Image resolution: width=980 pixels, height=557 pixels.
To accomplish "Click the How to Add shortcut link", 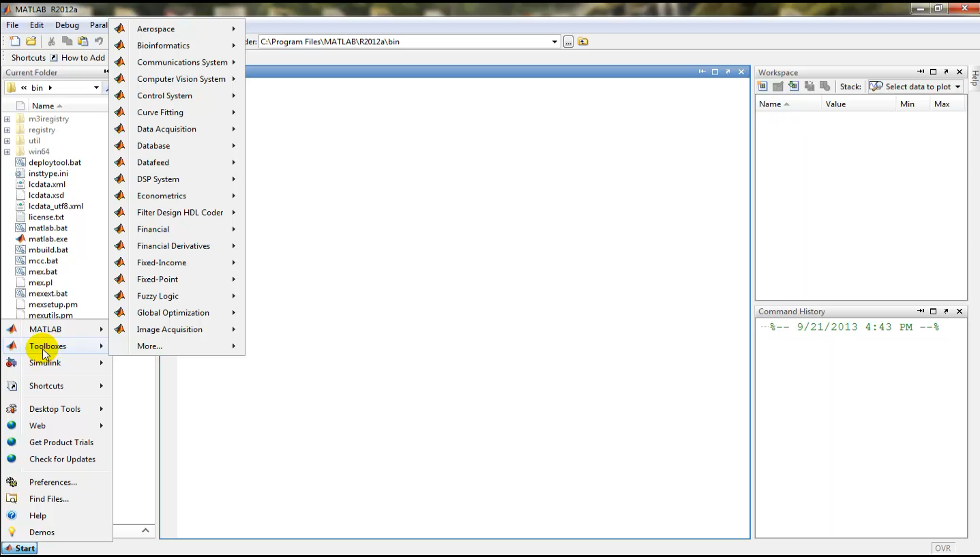I will [x=78, y=58].
